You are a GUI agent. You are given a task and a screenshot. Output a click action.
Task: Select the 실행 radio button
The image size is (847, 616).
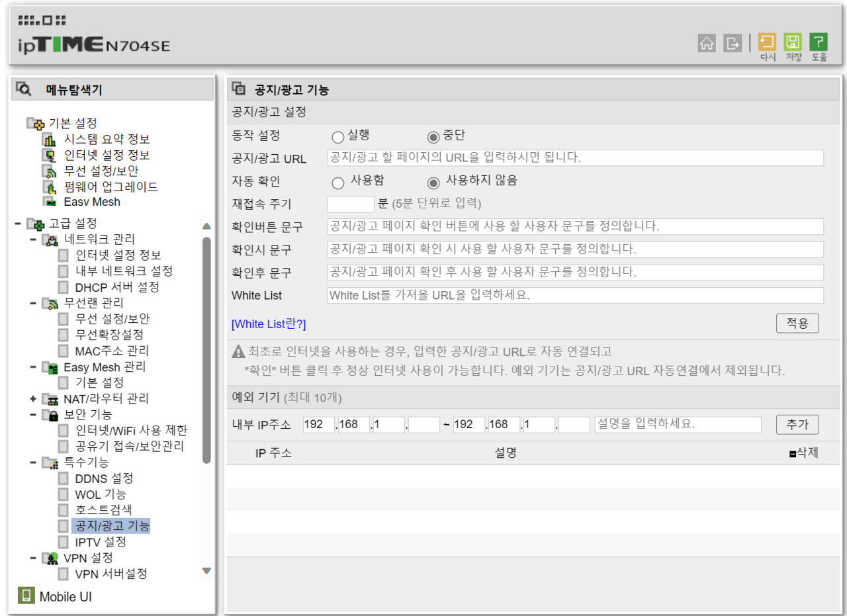[337, 136]
